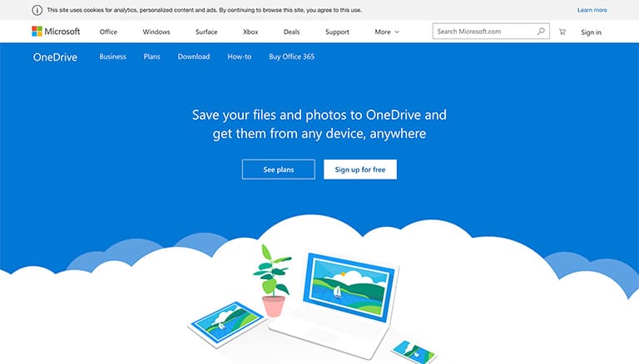Go to Surface in the top navigation
639x364 pixels.
tap(206, 32)
